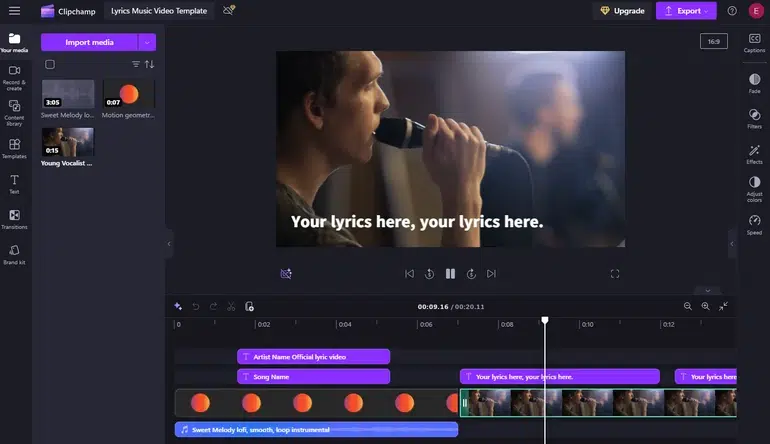770x444 pixels.
Task: Open the Templates tab
Action: (14, 149)
